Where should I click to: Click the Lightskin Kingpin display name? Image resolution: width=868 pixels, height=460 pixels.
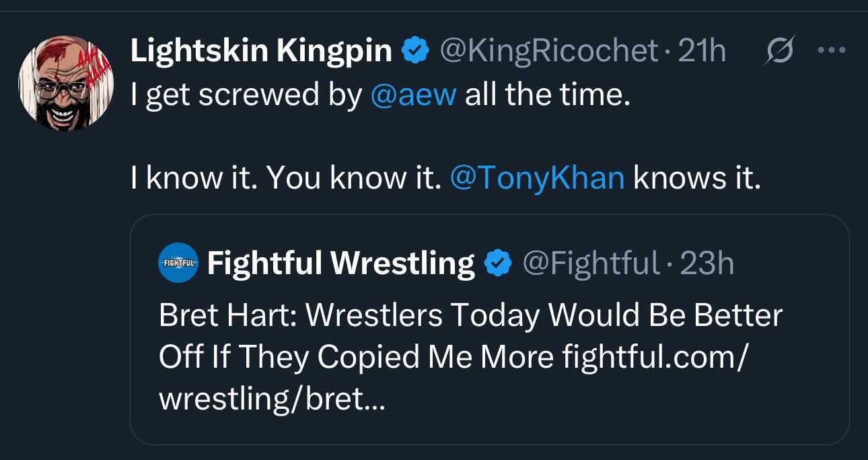(x=260, y=51)
